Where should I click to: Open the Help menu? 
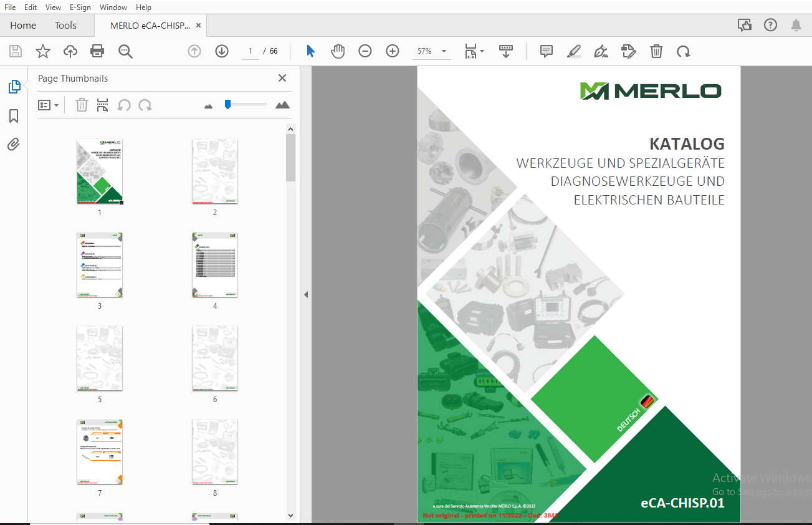143,7
